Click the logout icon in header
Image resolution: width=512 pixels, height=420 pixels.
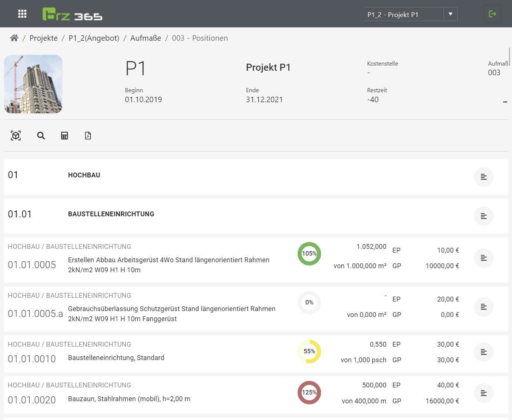[492, 14]
